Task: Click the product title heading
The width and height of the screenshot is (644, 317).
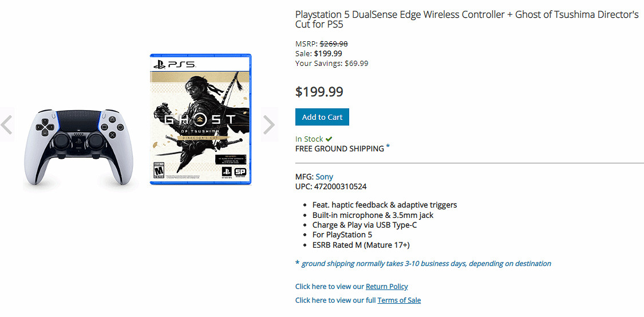Action: coord(467,20)
